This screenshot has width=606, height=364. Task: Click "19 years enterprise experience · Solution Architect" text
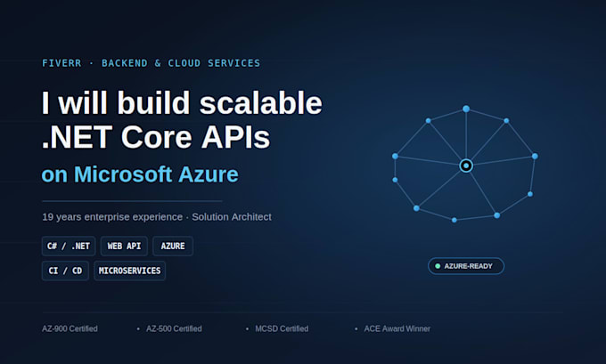pos(157,217)
